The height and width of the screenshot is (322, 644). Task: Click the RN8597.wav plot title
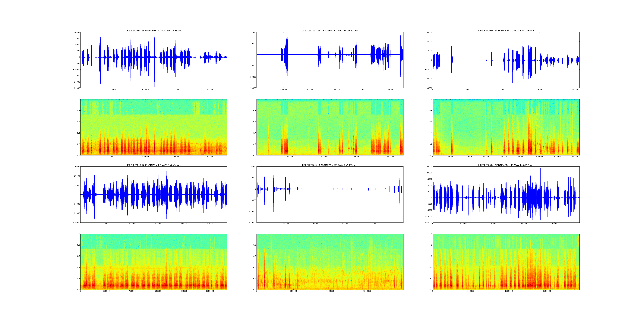pos(506,165)
